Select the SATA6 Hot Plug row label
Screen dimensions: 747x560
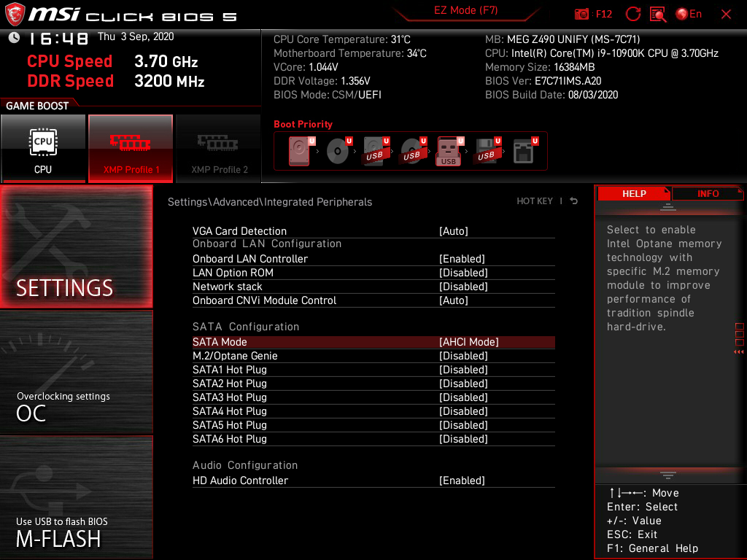230,438
